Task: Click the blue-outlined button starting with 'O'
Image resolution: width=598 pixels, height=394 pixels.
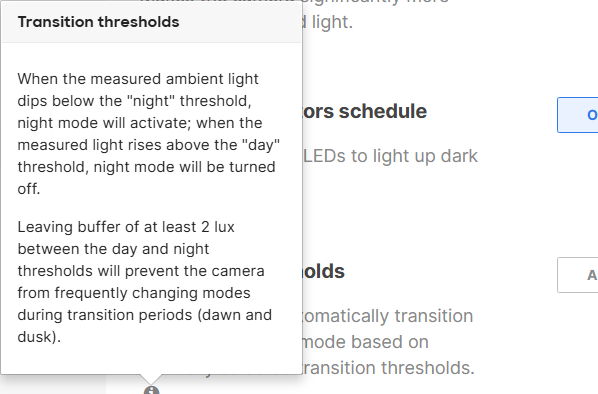Action: pos(577,115)
